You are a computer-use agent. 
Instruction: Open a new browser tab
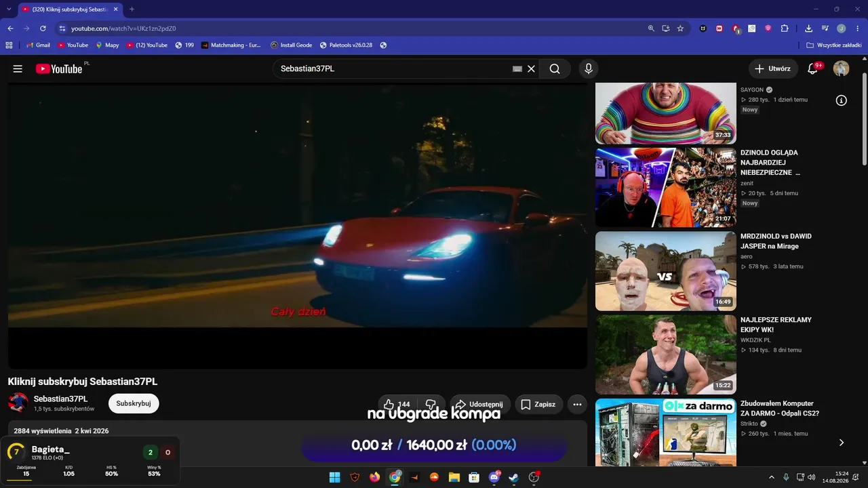tap(132, 9)
